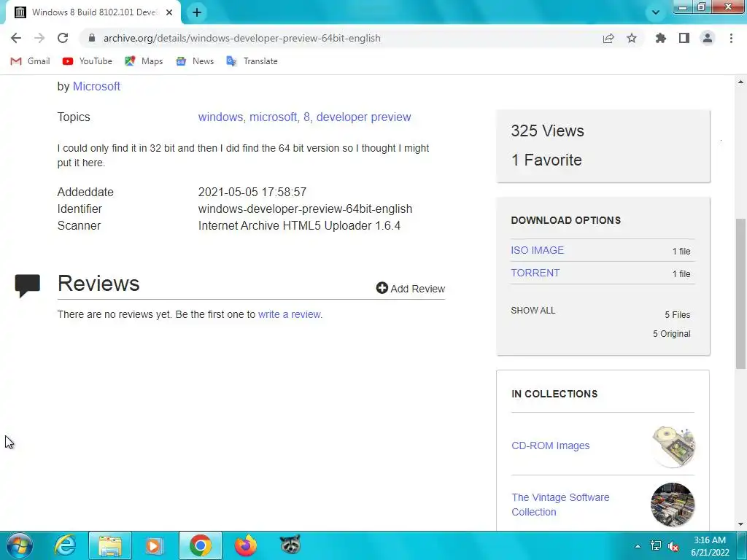Screen dimensions: 747x560
Task: Click the scrollbar up arrow
Action: pos(740,82)
